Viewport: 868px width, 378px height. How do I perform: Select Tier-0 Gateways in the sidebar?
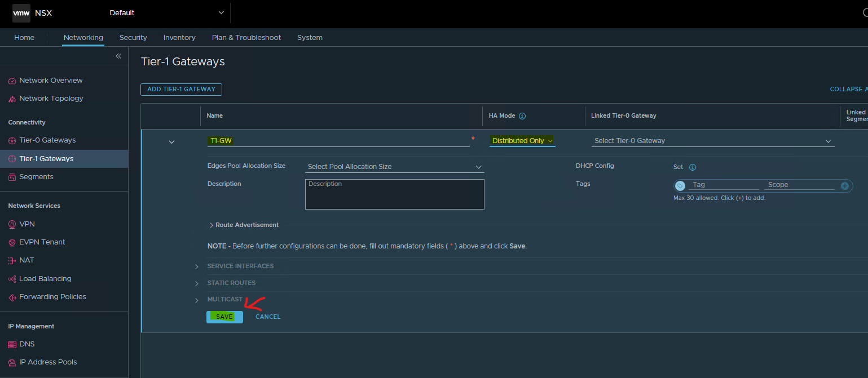click(x=47, y=140)
